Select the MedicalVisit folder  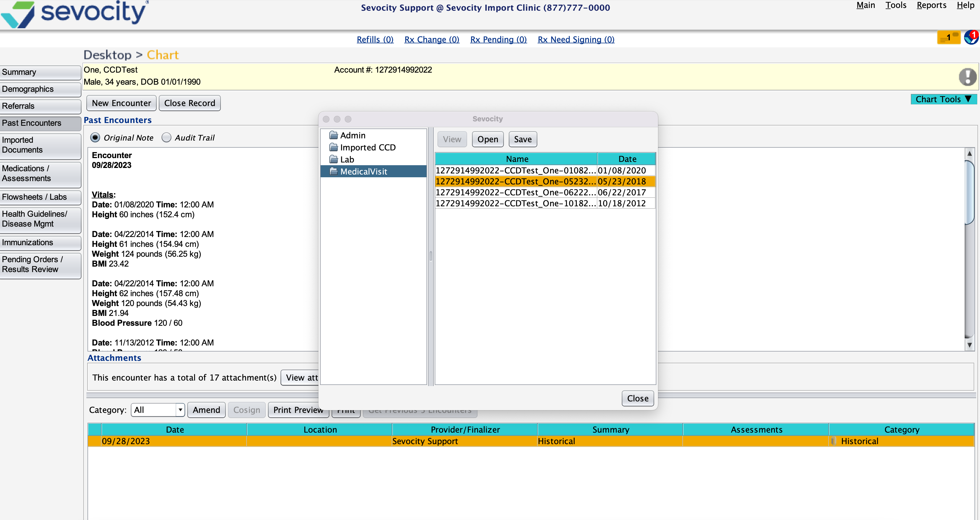[363, 172]
